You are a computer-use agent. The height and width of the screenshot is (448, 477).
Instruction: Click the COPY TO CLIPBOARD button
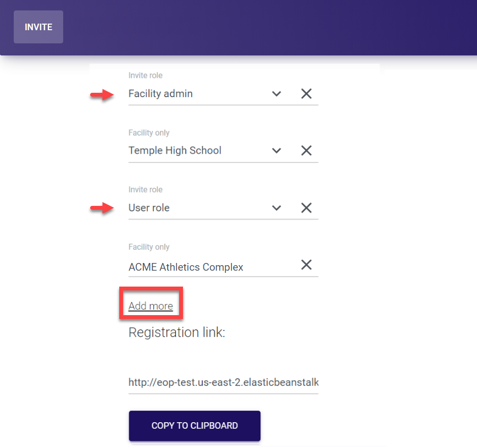[195, 426]
